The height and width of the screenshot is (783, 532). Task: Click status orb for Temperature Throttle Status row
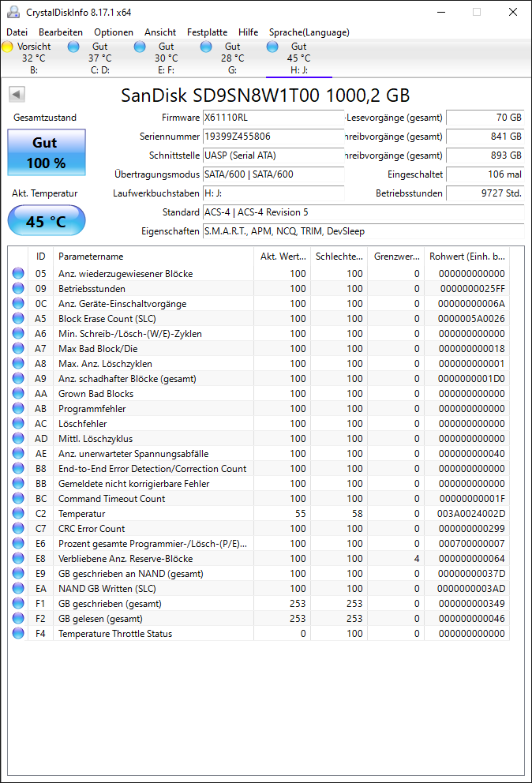18,633
